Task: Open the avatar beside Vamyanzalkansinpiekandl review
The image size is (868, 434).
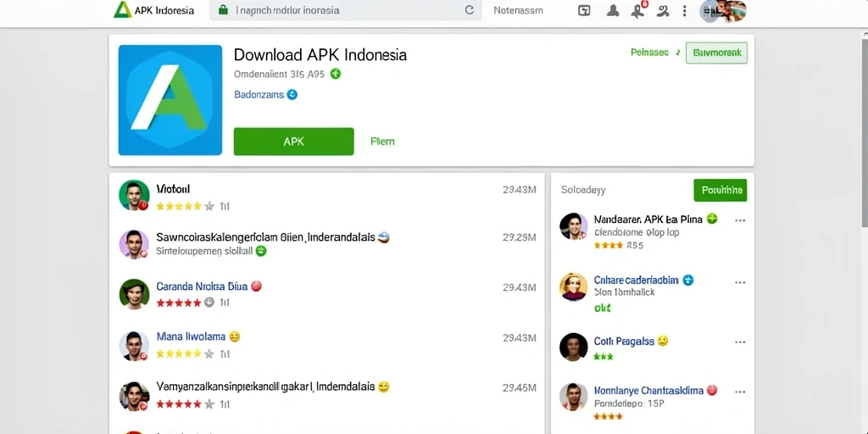Action: 134,396
